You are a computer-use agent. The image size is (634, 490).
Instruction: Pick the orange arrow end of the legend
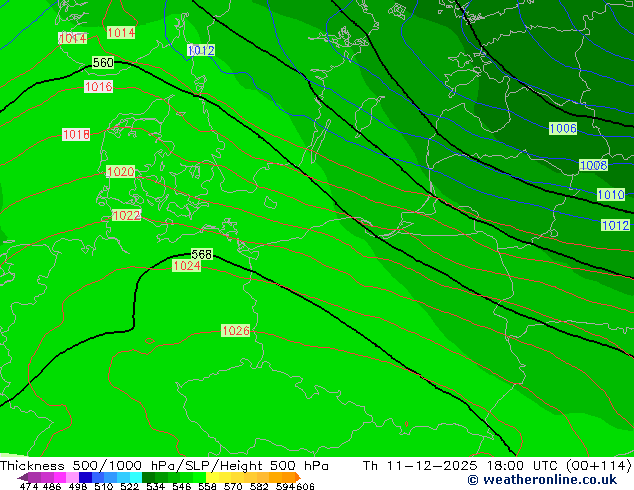(x=298, y=477)
